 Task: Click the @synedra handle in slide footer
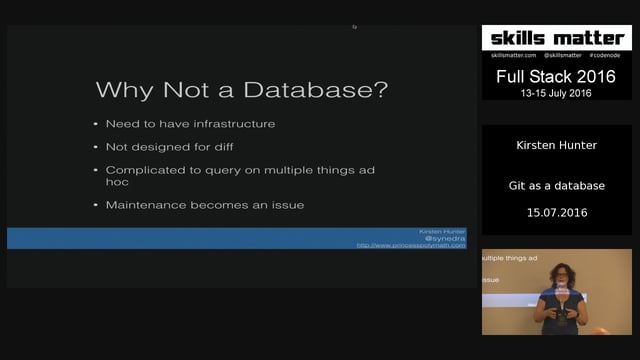pos(445,238)
